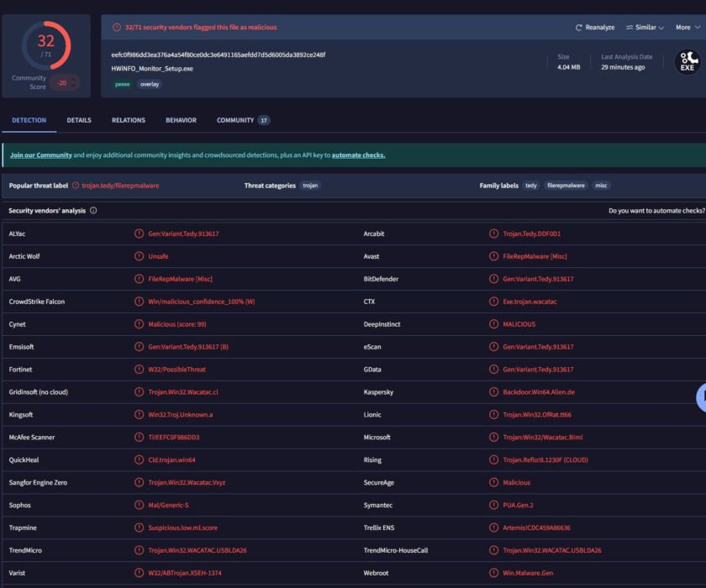Open the RELATIONS tab
Image resolution: width=706 pixels, height=588 pixels.
[x=129, y=120]
